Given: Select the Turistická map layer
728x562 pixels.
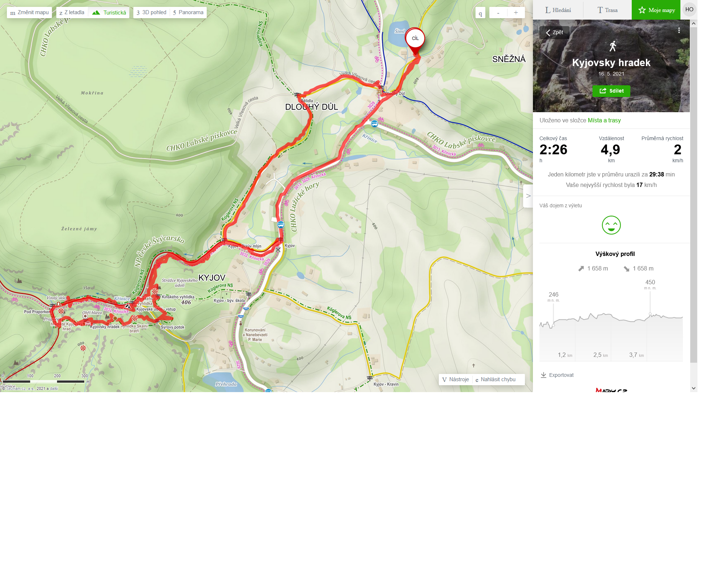Looking at the screenshot, I should pyautogui.click(x=109, y=12).
